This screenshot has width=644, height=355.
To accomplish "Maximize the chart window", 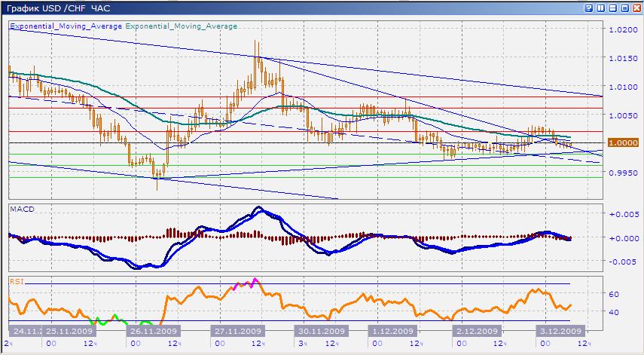I will point(623,8).
